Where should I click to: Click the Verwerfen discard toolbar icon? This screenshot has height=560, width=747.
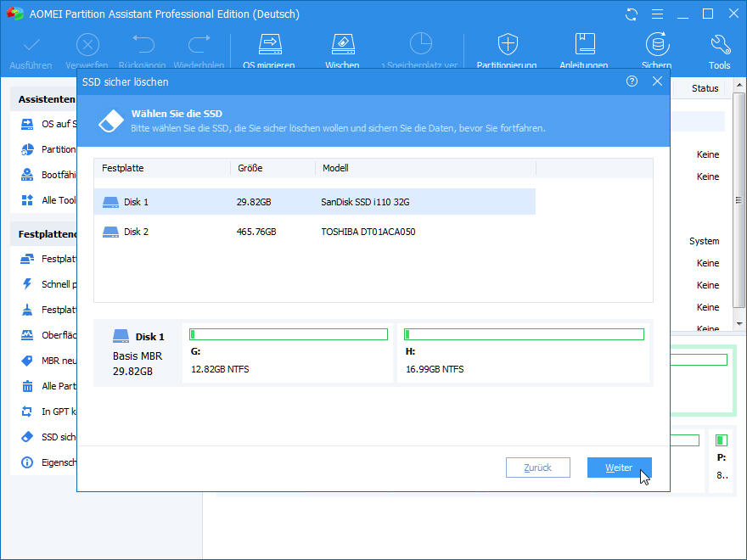point(87,45)
